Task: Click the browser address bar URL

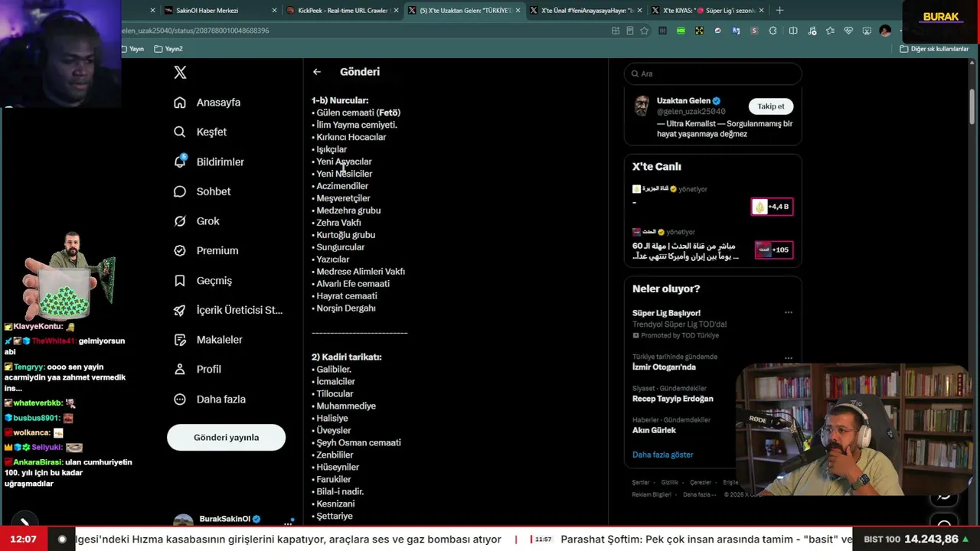Action: coord(195,31)
